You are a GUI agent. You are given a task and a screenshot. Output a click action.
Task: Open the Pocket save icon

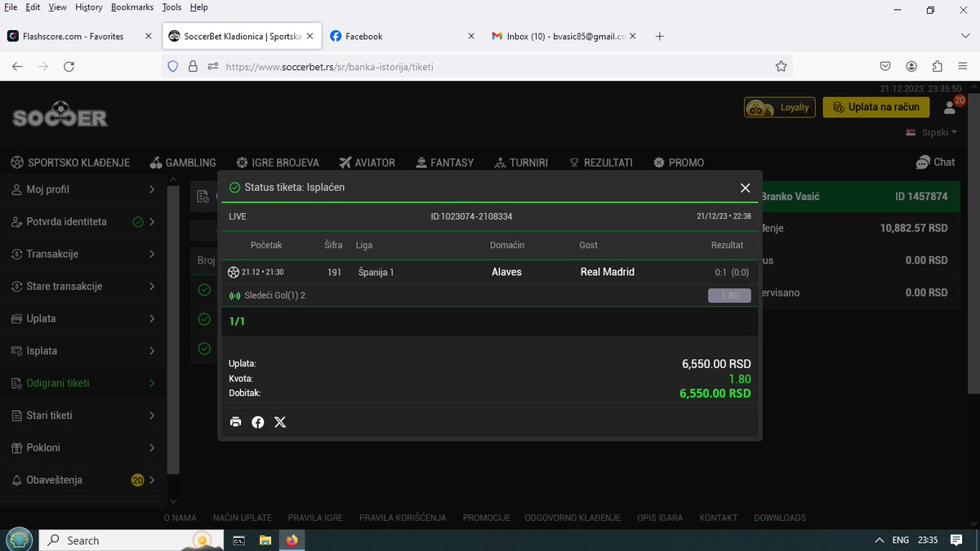pos(885,66)
